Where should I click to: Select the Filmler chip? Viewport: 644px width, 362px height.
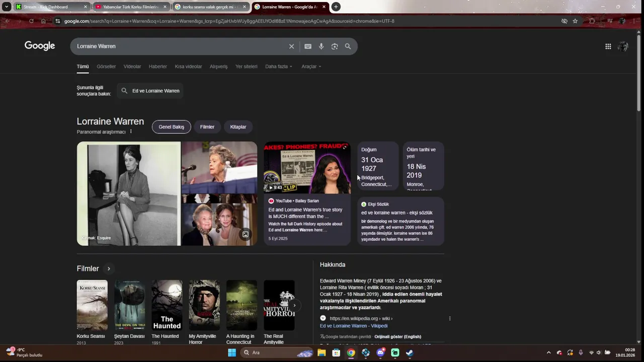pos(207,127)
